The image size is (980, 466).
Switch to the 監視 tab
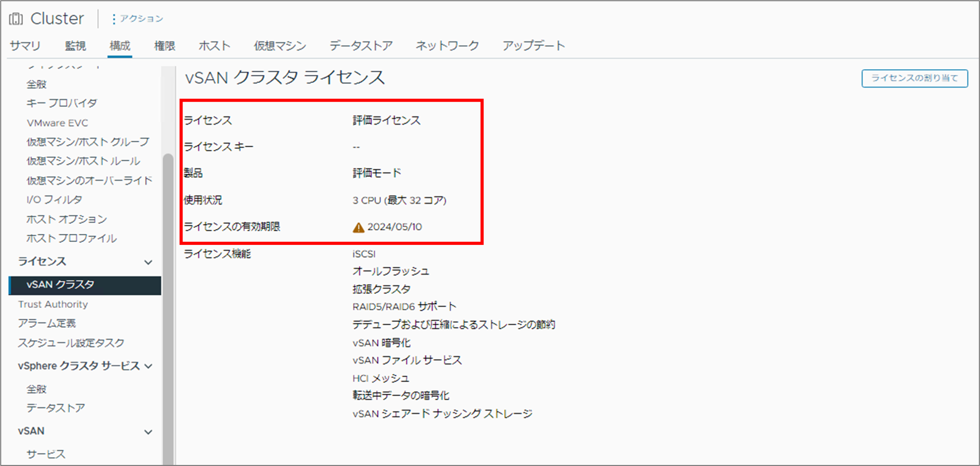click(x=76, y=46)
